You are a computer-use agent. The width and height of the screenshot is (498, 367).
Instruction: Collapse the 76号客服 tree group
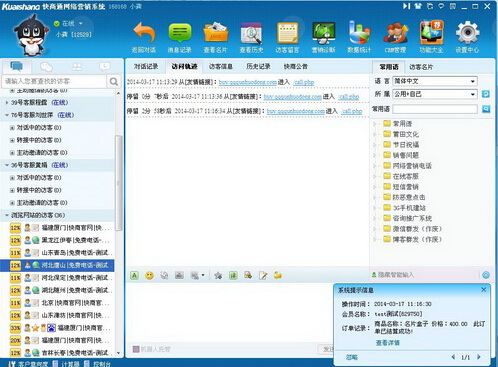7,115
